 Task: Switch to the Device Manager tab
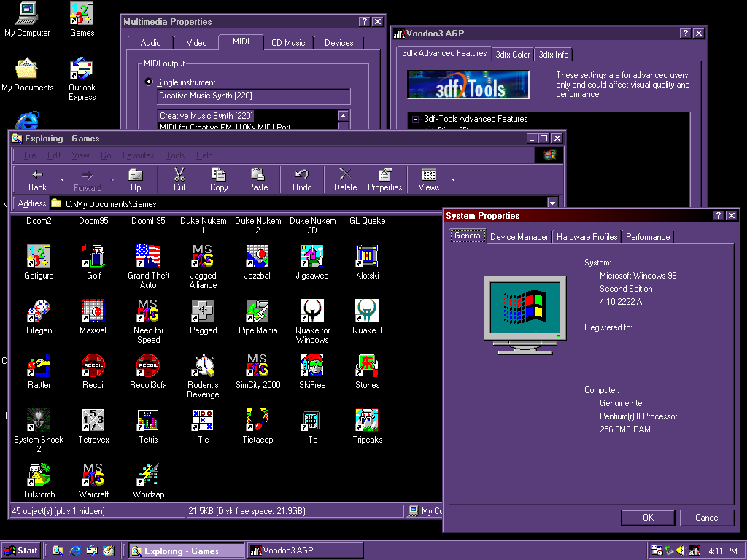pos(519,237)
